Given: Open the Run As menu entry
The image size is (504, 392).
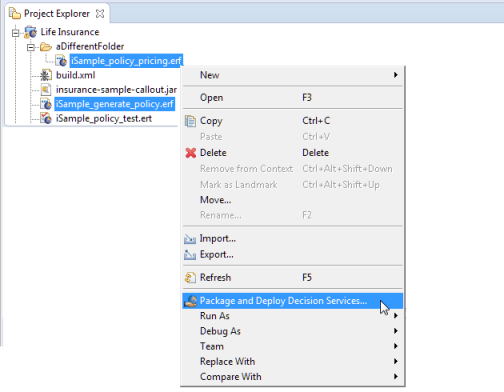Looking at the screenshot, I should [293, 316].
